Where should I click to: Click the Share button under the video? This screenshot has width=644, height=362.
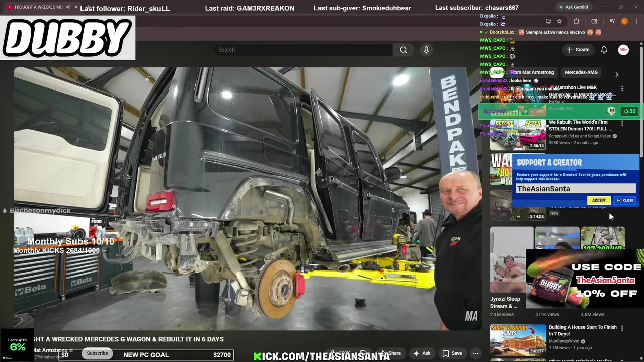click(391, 353)
